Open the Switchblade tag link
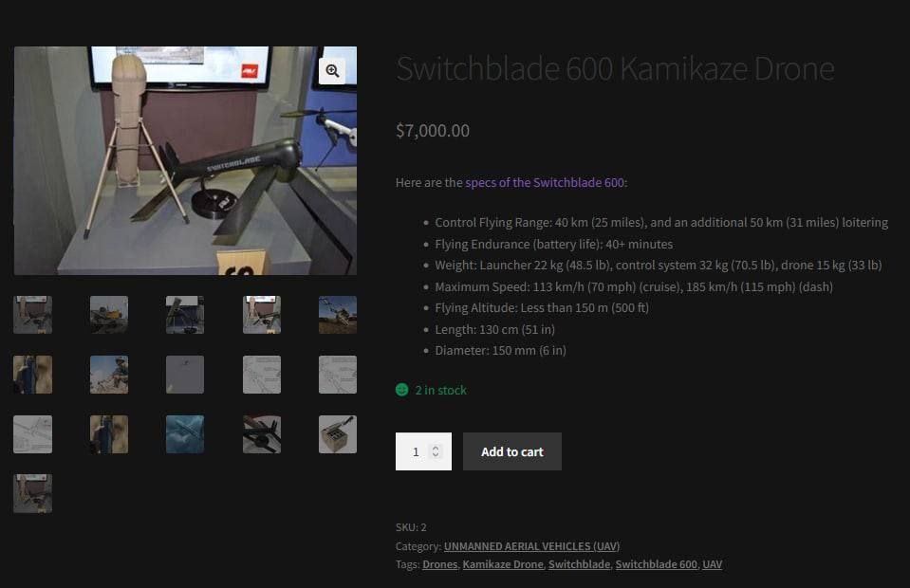 [579, 564]
